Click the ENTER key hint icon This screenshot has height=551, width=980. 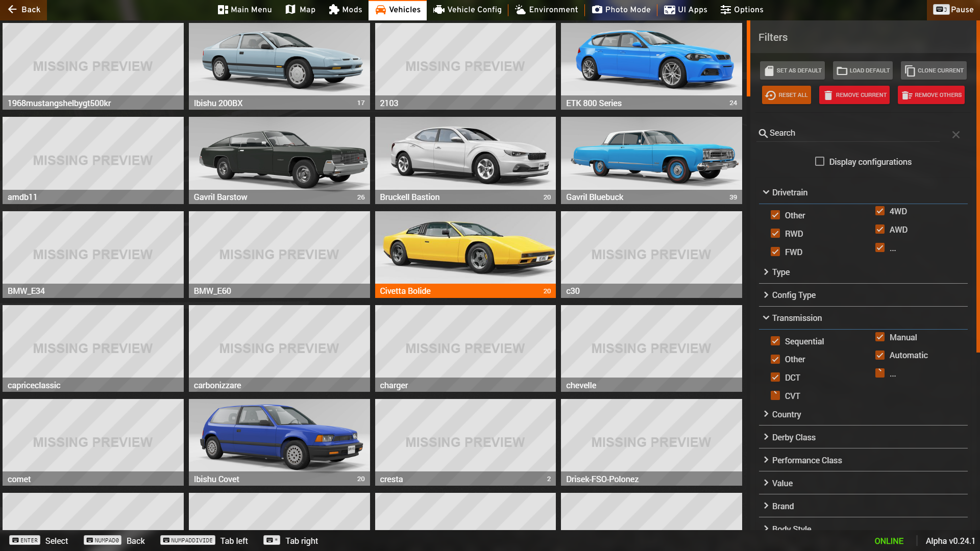pos(24,540)
